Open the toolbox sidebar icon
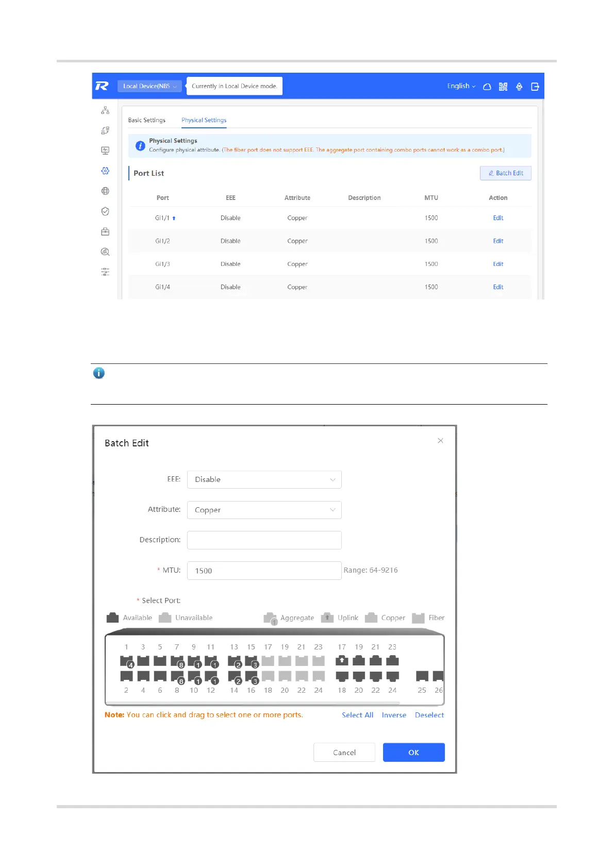 [105, 231]
